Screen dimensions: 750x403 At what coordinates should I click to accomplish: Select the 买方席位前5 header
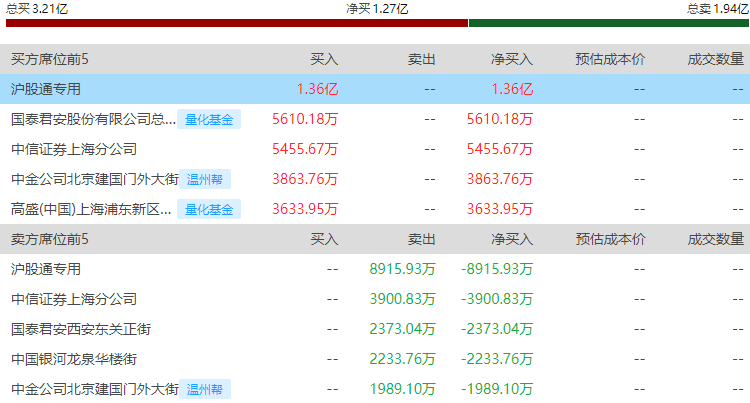[50, 59]
